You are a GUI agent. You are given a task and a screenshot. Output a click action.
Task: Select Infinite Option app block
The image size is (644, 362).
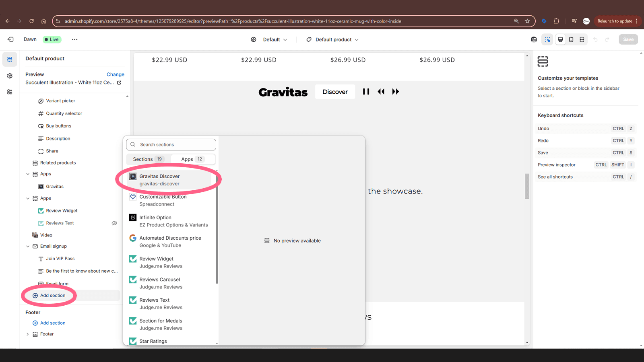click(x=169, y=221)
